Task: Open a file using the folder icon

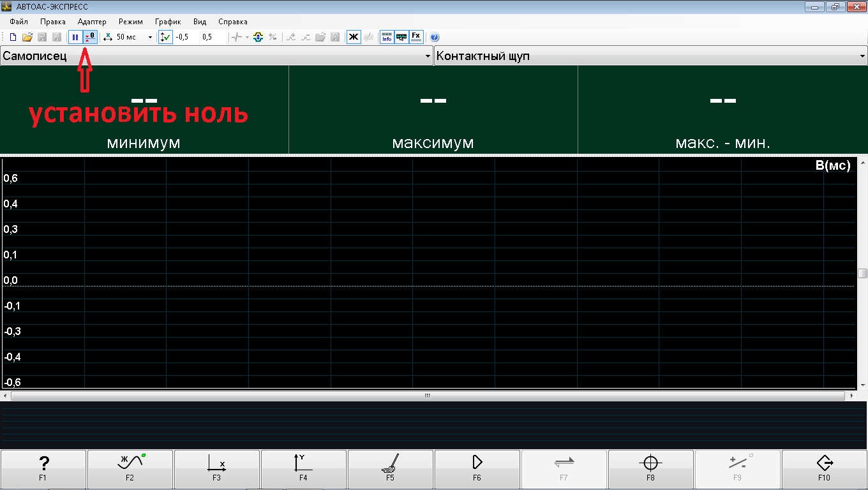Action: pyautogui.click(x=27, y=37)
